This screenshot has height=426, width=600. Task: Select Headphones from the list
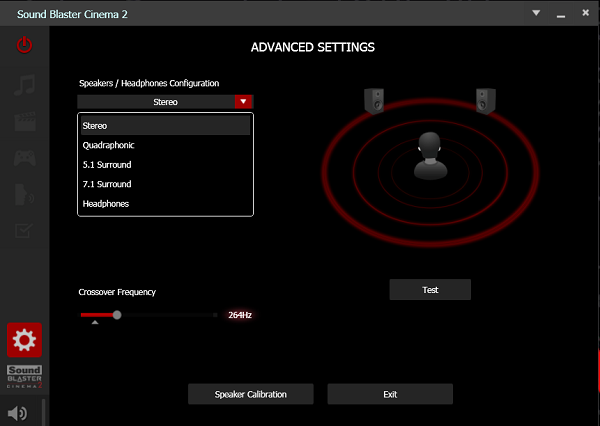[x=165, y=204]
